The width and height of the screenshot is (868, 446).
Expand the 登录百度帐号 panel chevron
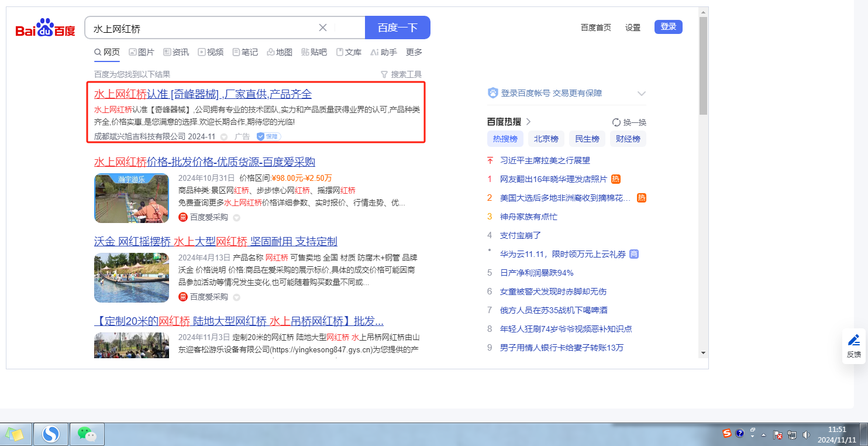tap(641, 94)
